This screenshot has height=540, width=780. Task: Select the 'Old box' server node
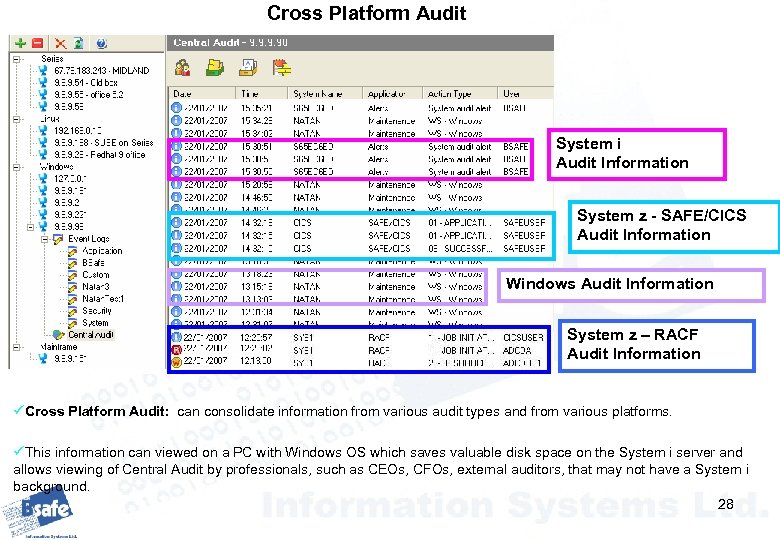pos(86,83)
